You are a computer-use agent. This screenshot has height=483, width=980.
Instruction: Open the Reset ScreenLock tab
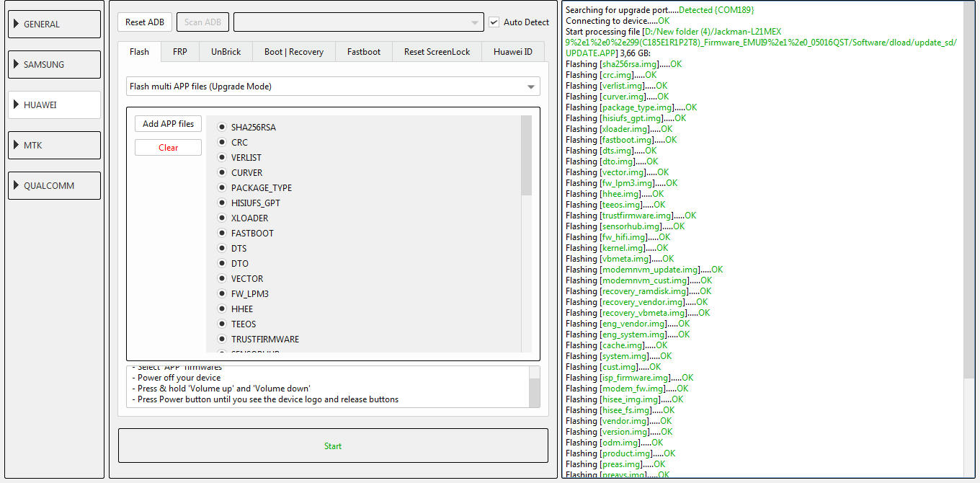[x=437, y=52]
